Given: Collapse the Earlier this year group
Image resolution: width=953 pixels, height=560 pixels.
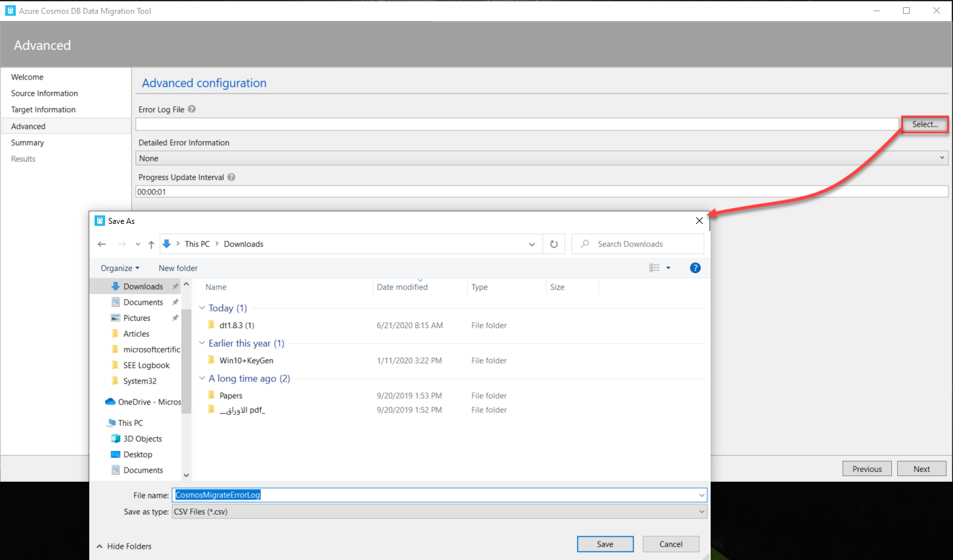Looking at the screenshot, I should click(x=202, y=343).
